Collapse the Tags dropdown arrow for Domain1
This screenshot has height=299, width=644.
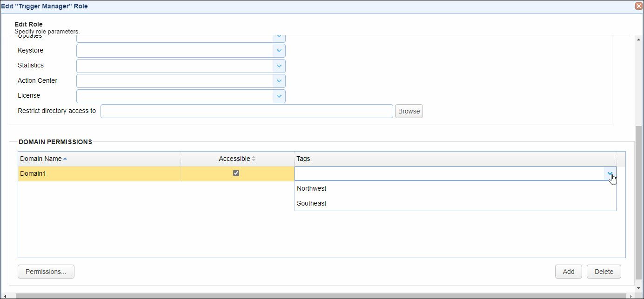pyautogui.click(x=610, y=173)
